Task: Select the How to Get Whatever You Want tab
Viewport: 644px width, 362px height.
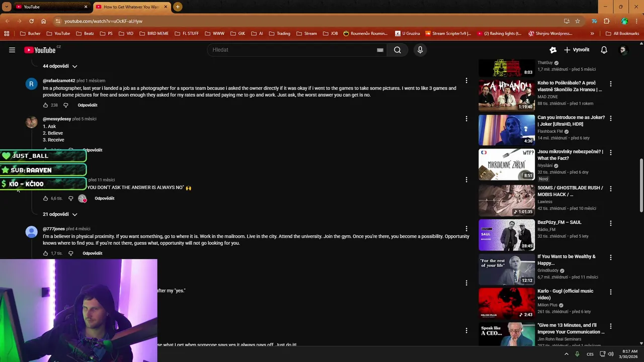Action: point(131,7)
